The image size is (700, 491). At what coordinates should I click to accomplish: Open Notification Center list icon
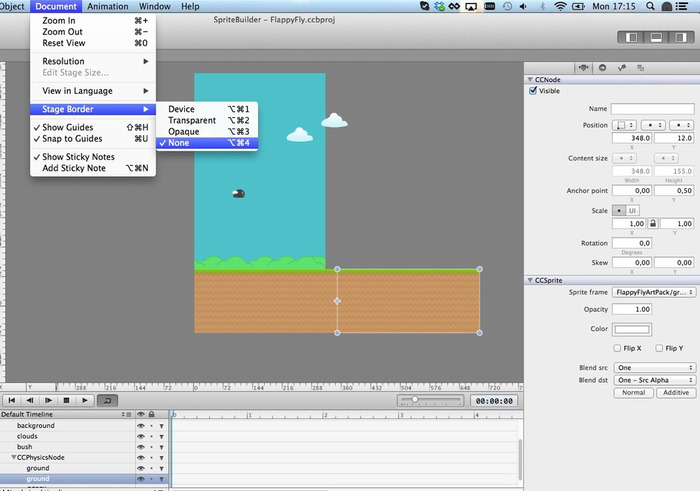pyautogui.click(x=682, y=6)
